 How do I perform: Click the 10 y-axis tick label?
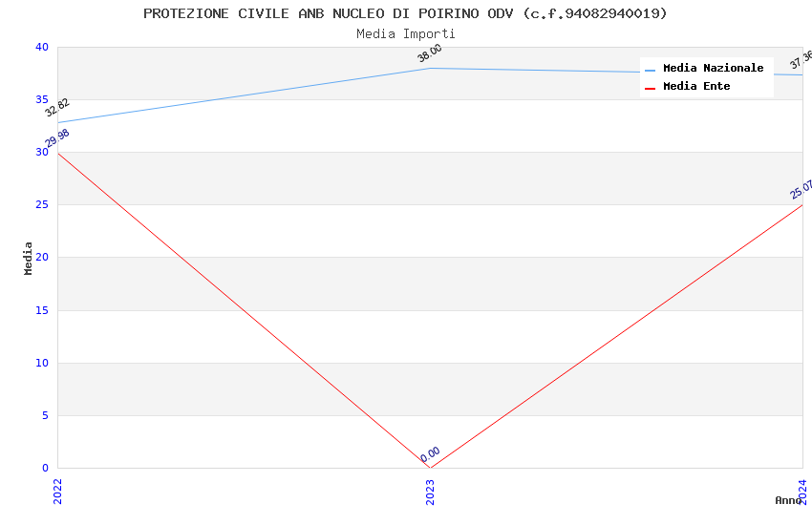[41, 363]
